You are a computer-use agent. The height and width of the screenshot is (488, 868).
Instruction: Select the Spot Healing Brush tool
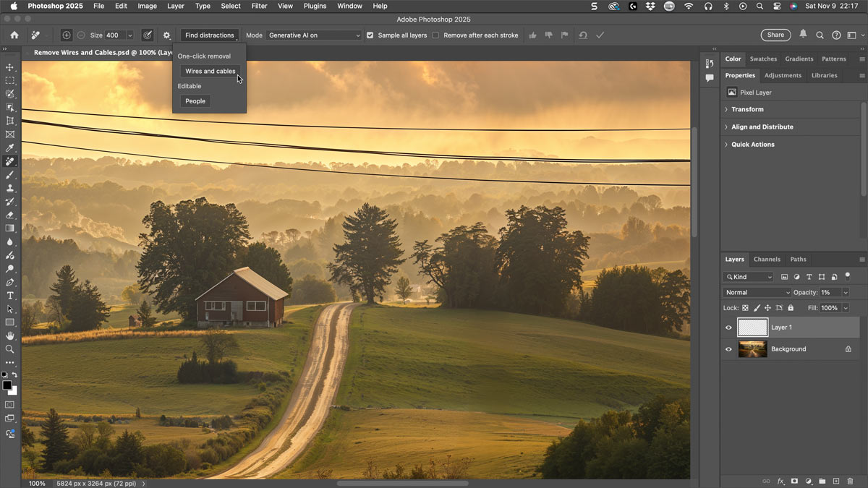(x=10, y=161)
